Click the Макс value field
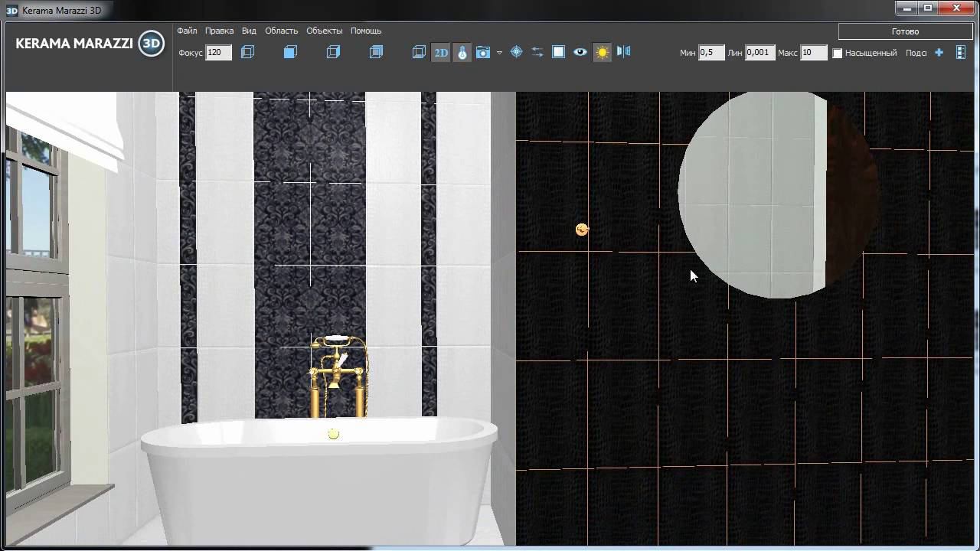 814,53
